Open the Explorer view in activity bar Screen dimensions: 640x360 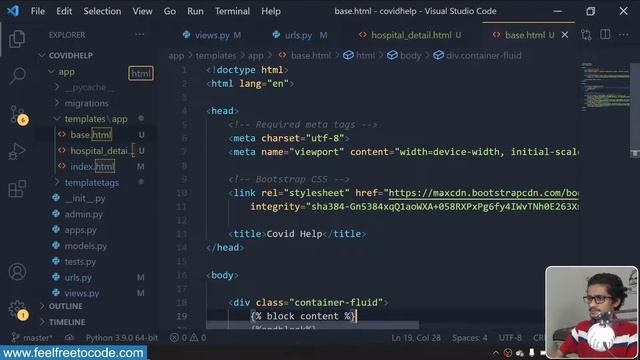click(17, 39)
